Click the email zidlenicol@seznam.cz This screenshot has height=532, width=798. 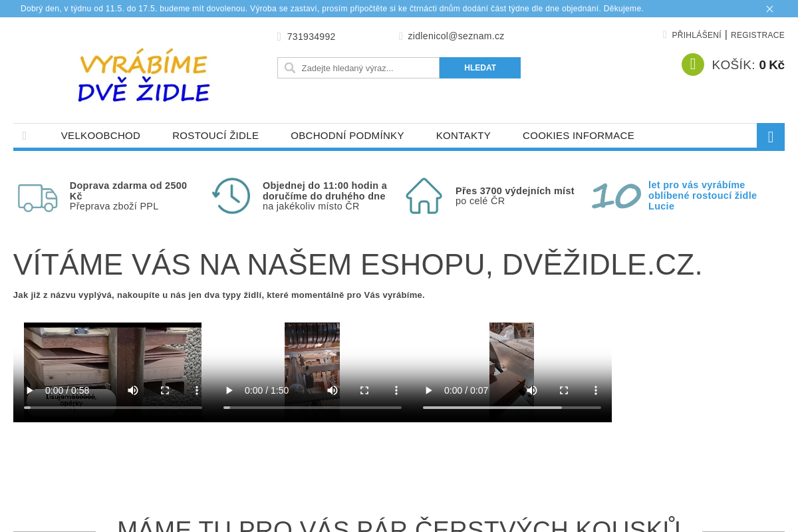tap(456, 36)
